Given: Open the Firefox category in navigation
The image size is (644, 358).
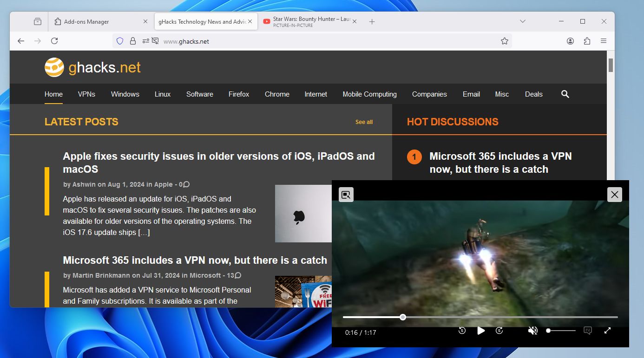Looking at the screenshot, I should point(239,94).
